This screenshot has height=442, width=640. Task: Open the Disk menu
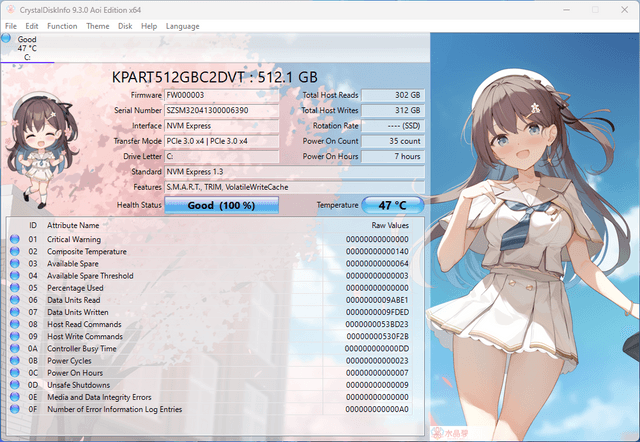tap(125, 26)
